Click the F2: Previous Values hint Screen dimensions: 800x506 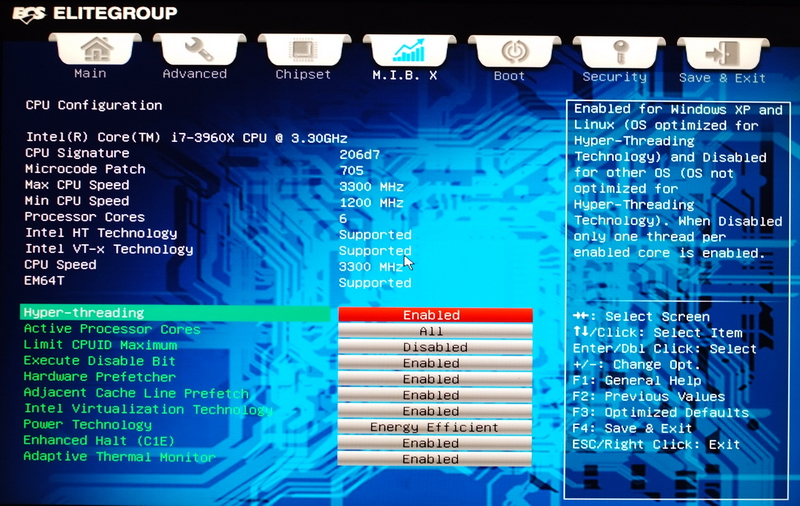pyautogui.click(x=648, y=396)
